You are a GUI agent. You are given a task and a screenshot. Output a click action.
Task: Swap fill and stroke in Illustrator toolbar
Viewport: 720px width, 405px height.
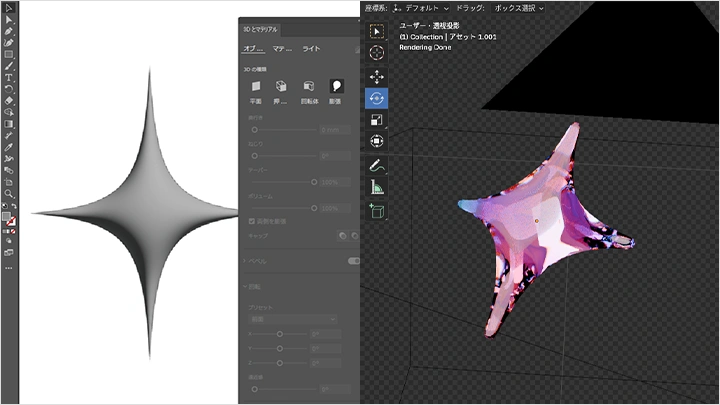pos(14,206)
